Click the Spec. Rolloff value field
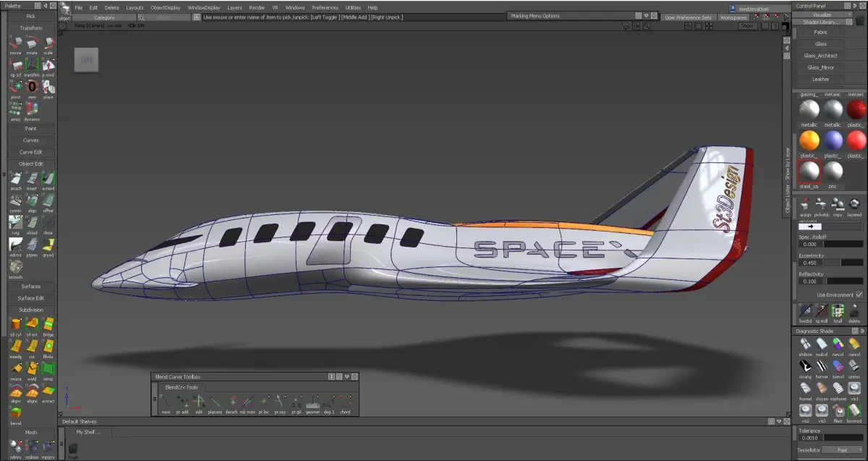 tap(811, 244)
